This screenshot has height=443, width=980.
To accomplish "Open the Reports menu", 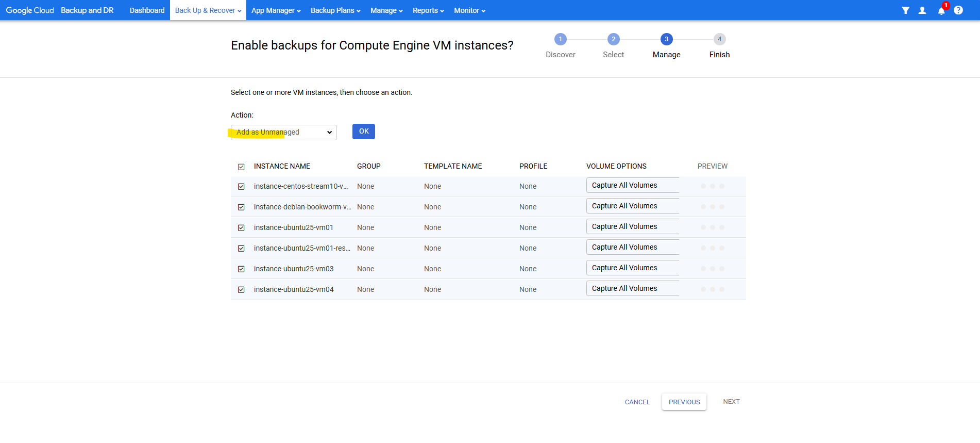I will click(x=428, y=10).
